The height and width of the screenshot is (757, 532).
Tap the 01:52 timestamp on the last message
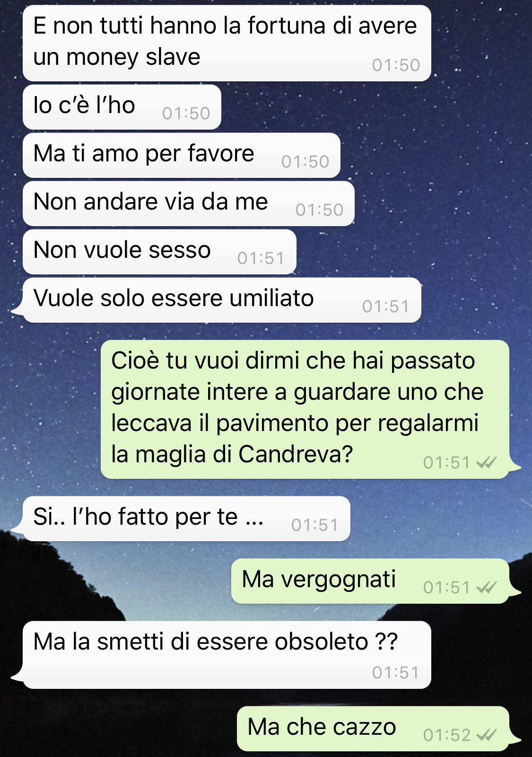[447, 735]
